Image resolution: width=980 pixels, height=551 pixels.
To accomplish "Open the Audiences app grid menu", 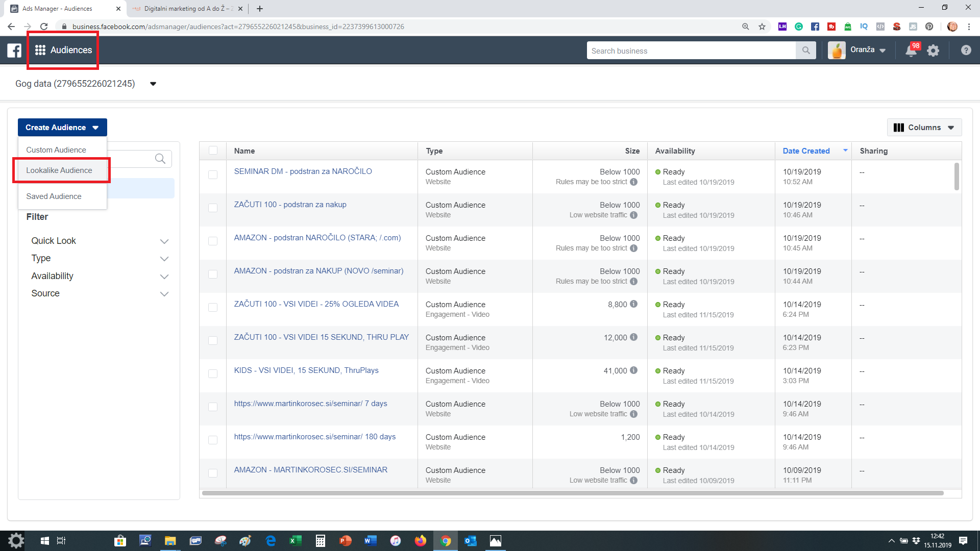I will 40,50.
